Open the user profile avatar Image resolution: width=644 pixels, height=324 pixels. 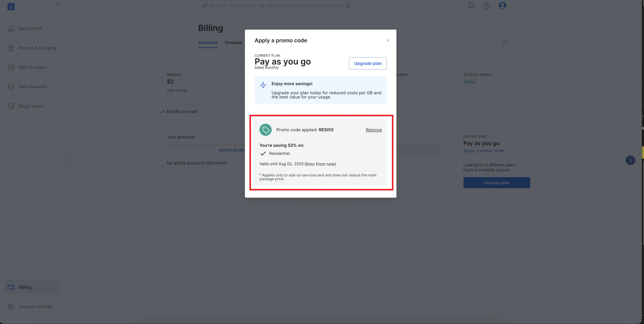point(502,6)
